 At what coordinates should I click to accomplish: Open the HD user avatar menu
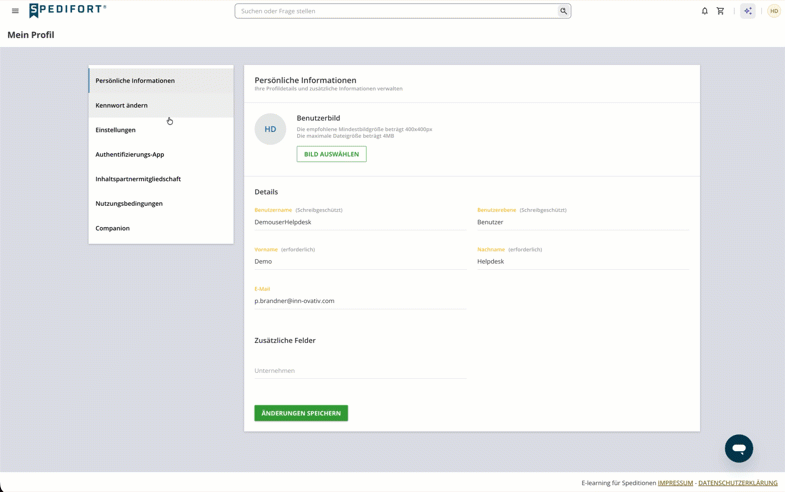tap(774, 11)
